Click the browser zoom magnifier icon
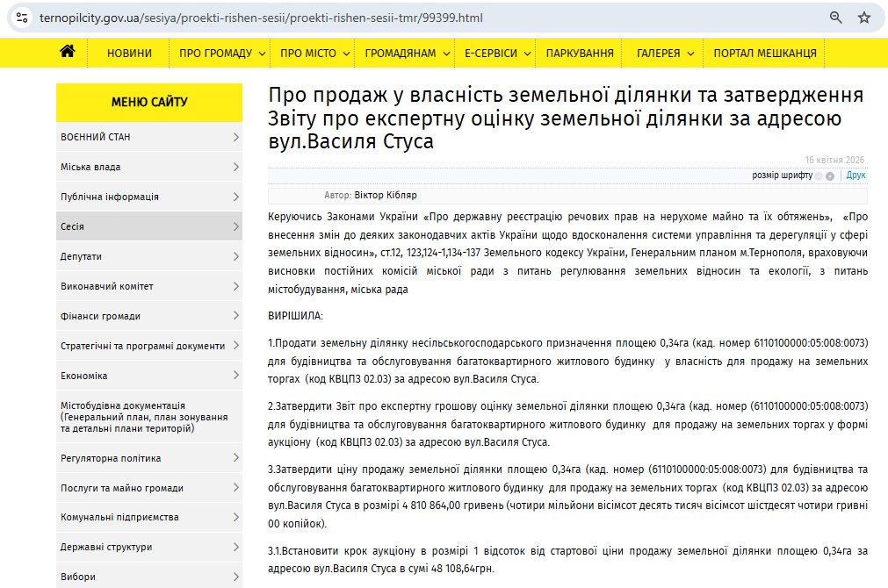Screen dimensions: 888x588 coord(836,18)
